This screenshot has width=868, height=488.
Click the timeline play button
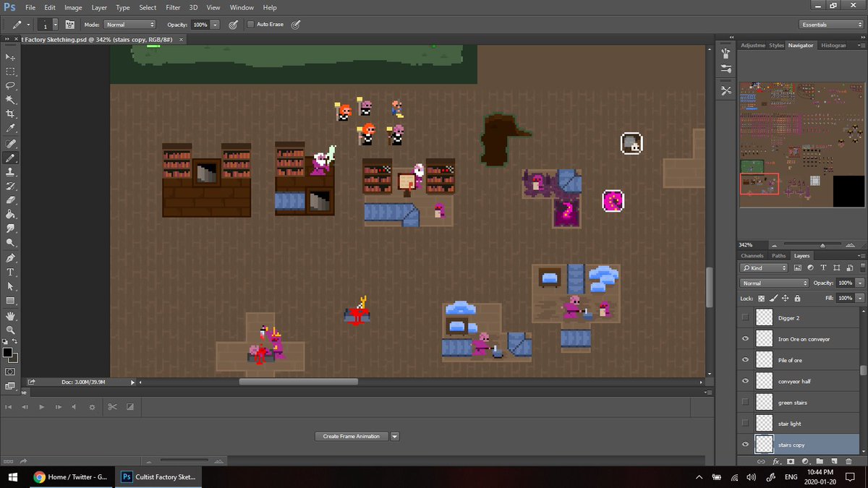(x=41, y=407)
